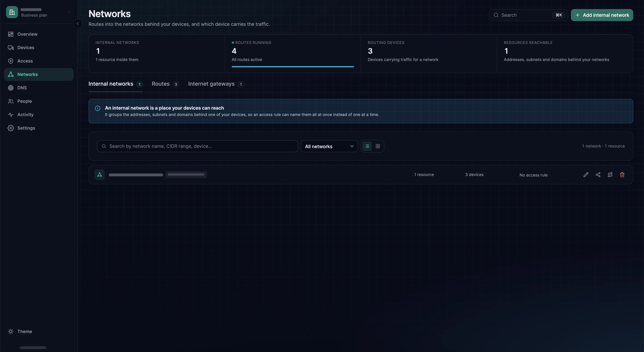Click the network name search field
Screen dimensions: 644x352
[x=197, y=146]
